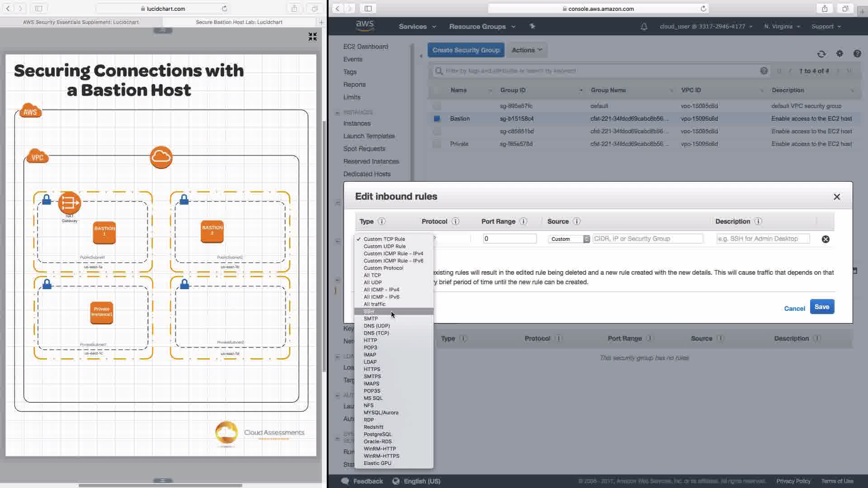Select HTTPS from the type list

(x=372, y=369)
